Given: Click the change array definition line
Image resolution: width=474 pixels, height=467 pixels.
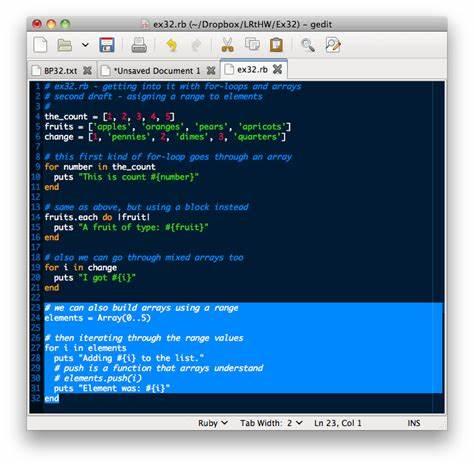Looking at the screenshot, I should pos(165,137).
